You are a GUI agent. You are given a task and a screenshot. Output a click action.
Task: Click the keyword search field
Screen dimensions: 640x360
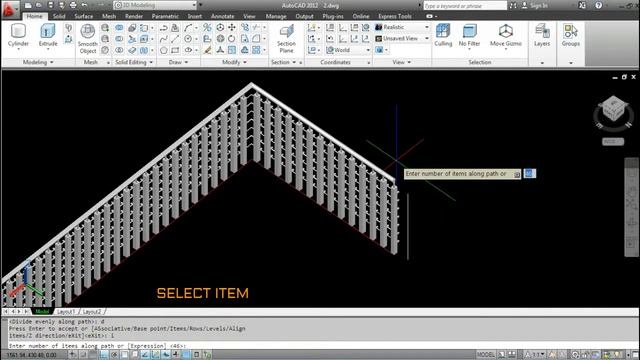click(465, 6)
